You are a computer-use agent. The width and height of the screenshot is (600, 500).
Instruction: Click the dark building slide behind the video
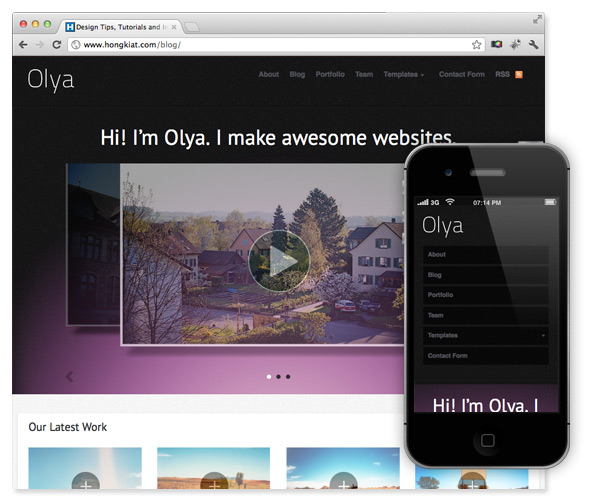(x=93, y=245)
